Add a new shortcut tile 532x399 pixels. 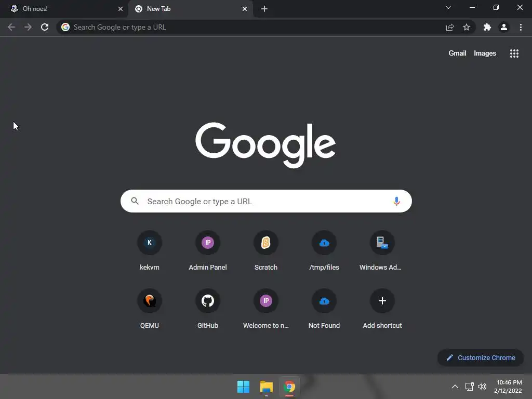382,309
